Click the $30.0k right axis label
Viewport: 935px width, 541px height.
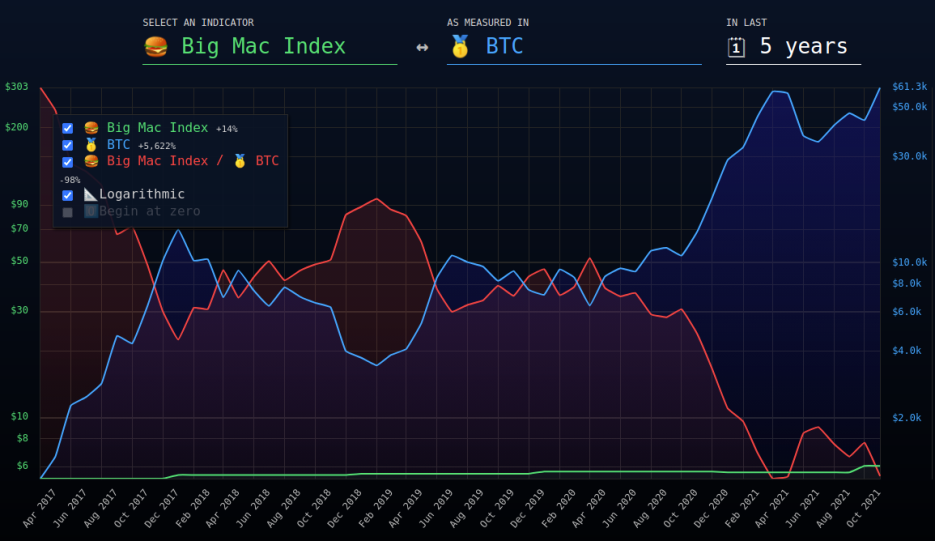point(909,156)
